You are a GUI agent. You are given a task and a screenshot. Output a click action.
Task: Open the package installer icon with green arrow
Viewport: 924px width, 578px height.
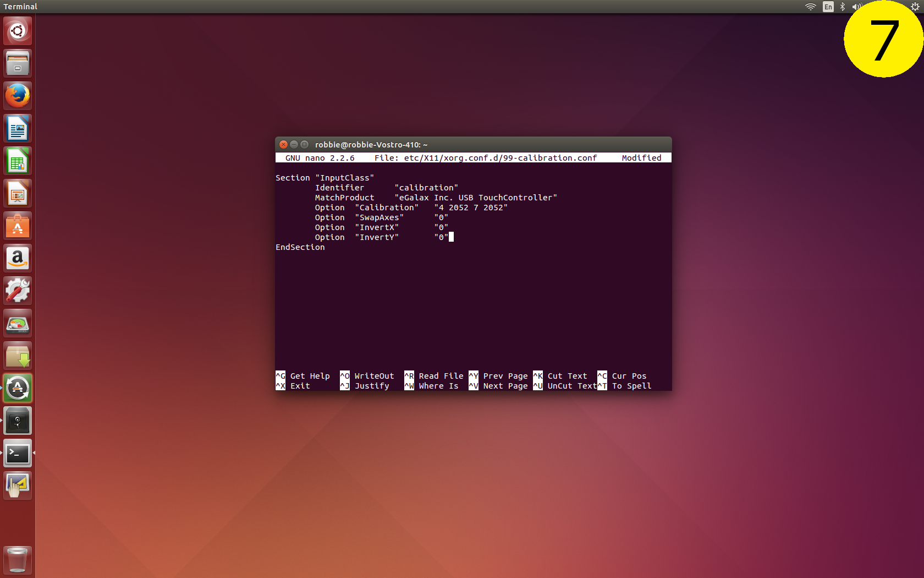(18, 356)
